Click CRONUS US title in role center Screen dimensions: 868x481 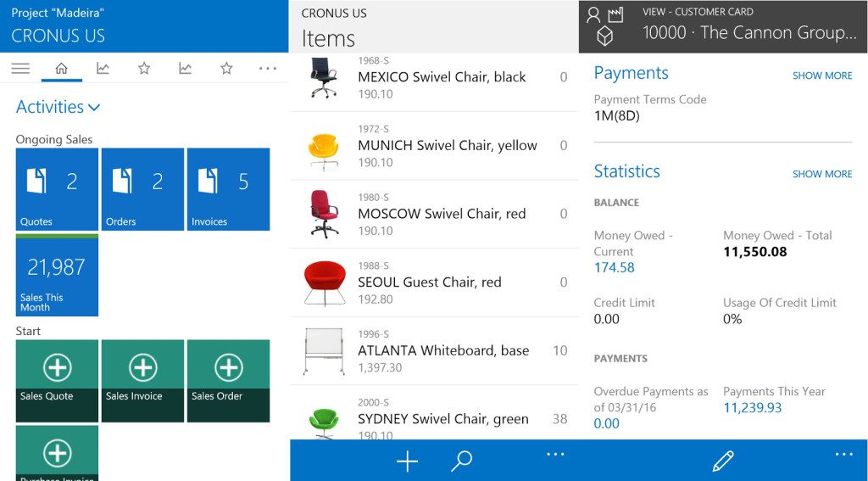pos(58,36)
